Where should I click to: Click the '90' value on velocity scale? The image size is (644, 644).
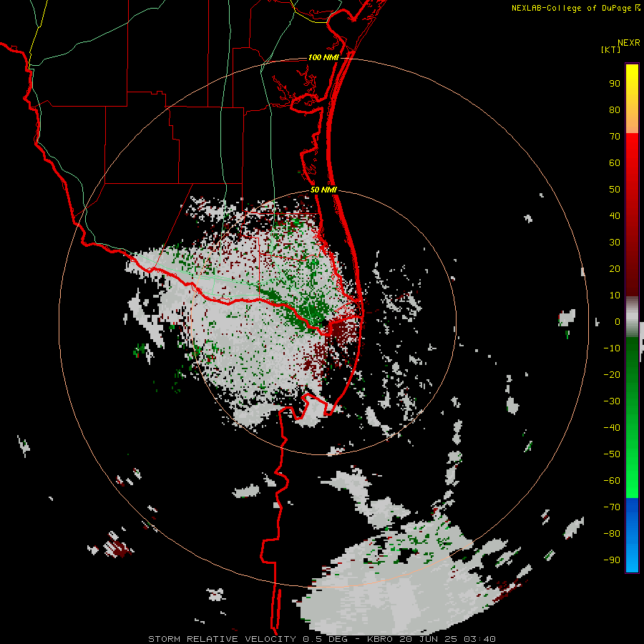(x=615, y=84)
